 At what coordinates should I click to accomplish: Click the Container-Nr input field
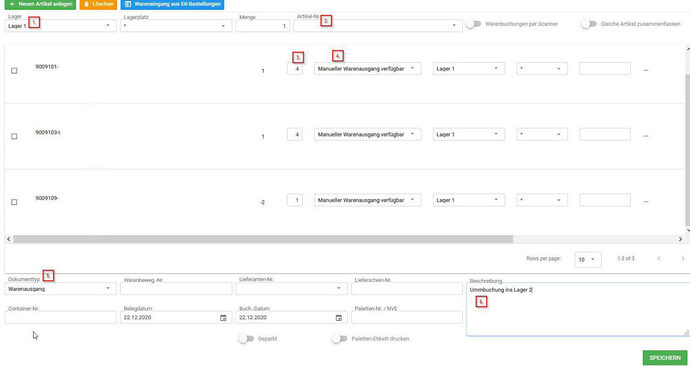pos(61,317)
